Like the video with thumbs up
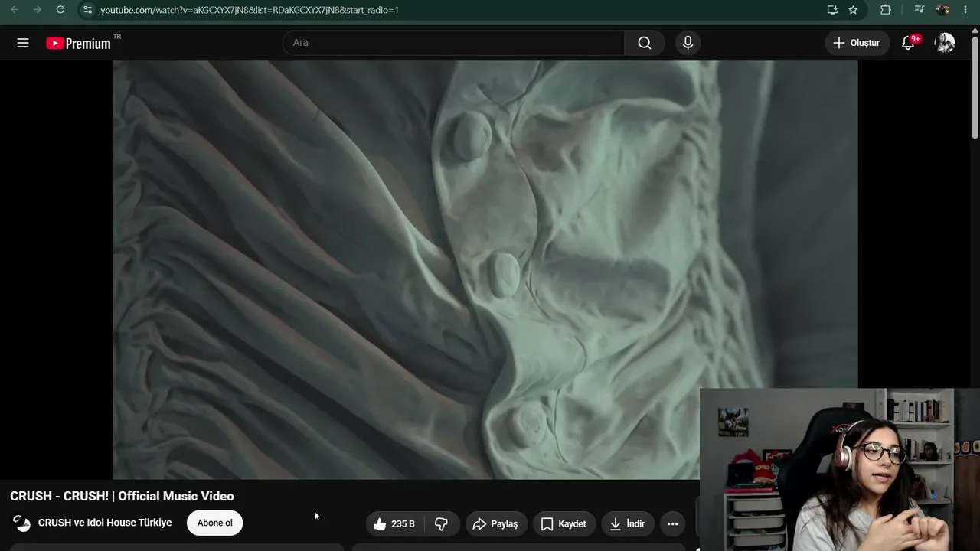The width and height of the screenshot is (980, 551). click(x=394, y=523)
